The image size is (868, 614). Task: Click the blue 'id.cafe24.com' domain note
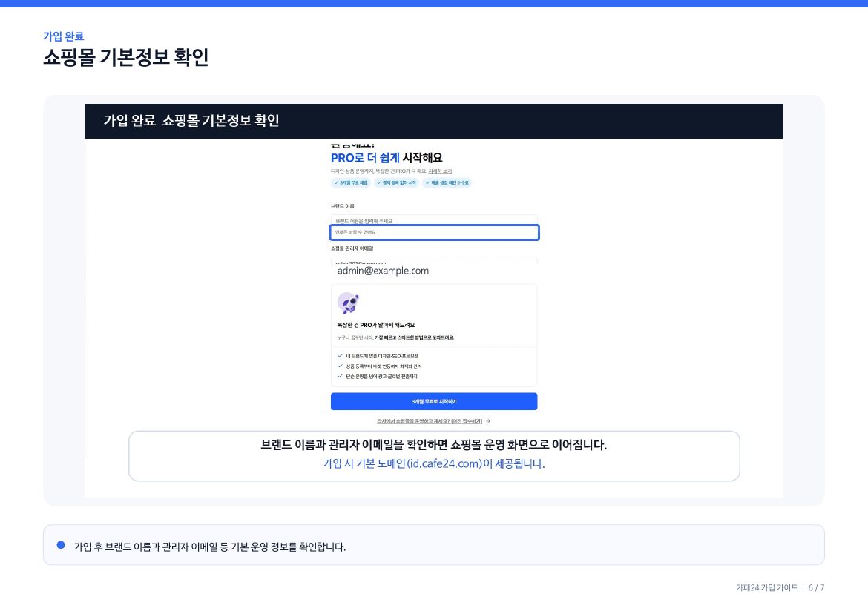point(434,463)
